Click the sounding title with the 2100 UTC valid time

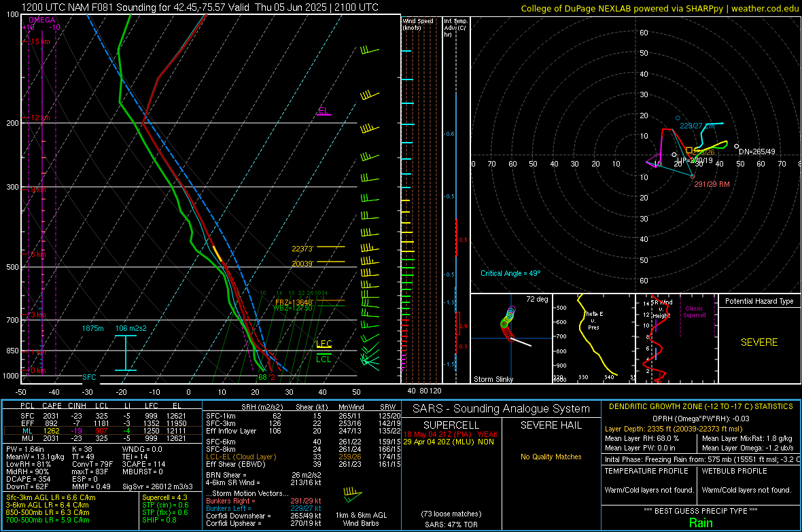200,7
